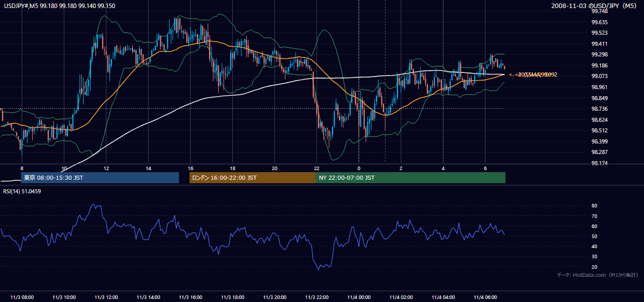Click the 11/3 08:00 date label
The image size is (644, 302).
click(22, 297)
